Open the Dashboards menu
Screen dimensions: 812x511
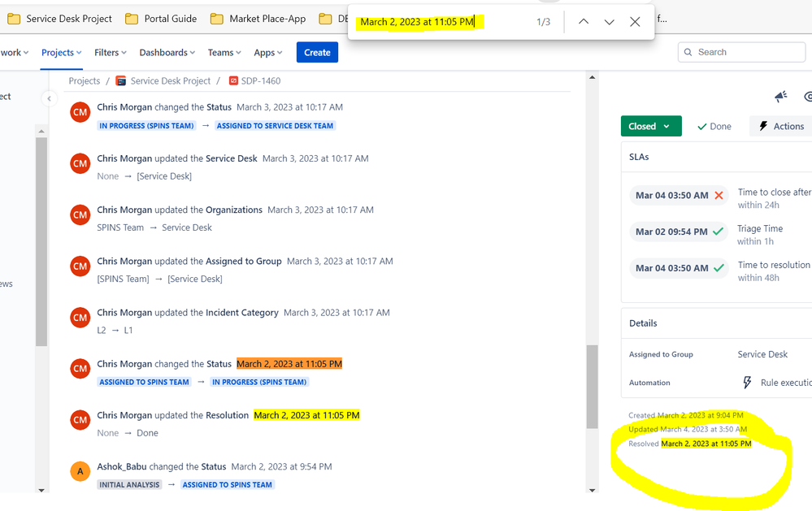tap(167, 53)
